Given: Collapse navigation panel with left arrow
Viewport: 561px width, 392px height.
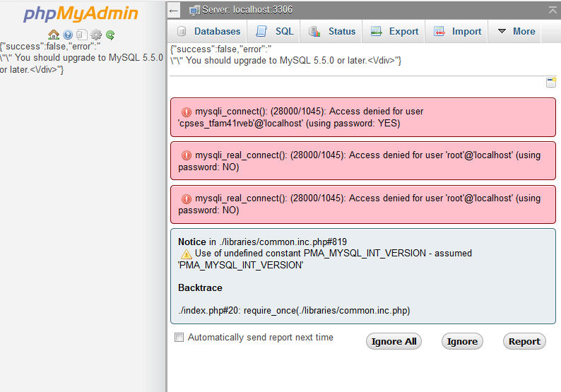Looking at the screenshot, I should pyautogui.click(x=174, y=11).
